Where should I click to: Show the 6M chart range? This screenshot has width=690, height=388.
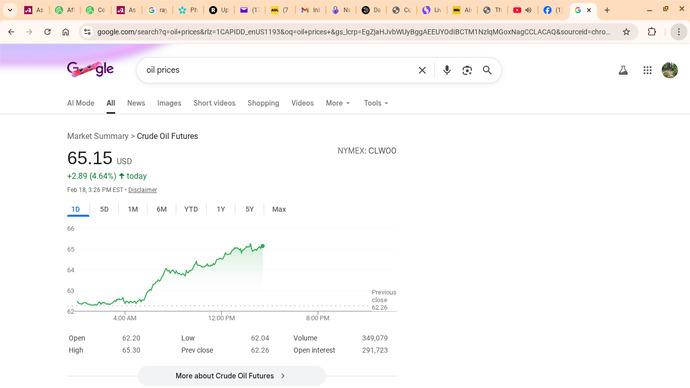pyautogui.click(x=161, y=209)
